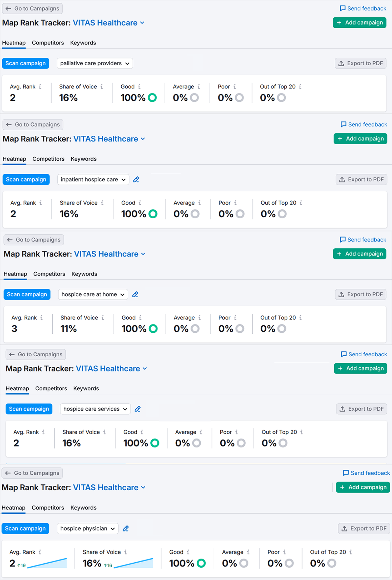Click the pencil edit icon beside inpatient hospice care
The height and width of the screenshot is (580, 392).
136,180
